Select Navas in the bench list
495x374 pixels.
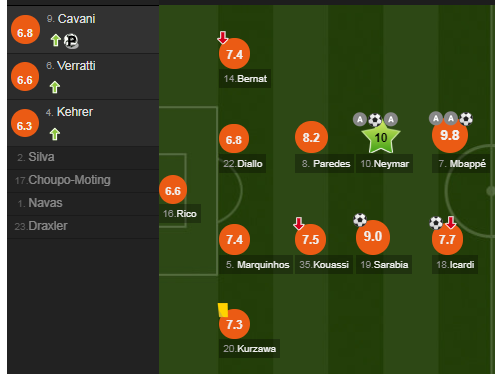click(83, 203)
